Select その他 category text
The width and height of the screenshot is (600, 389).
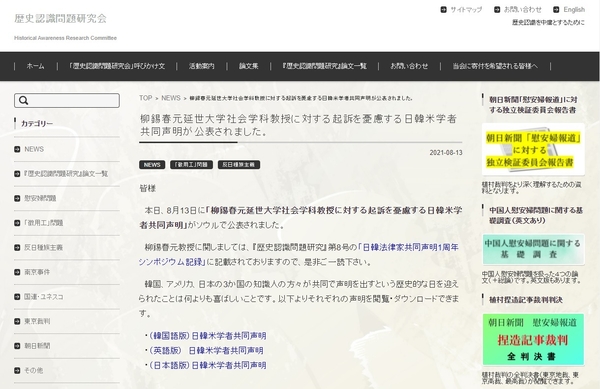34,370
